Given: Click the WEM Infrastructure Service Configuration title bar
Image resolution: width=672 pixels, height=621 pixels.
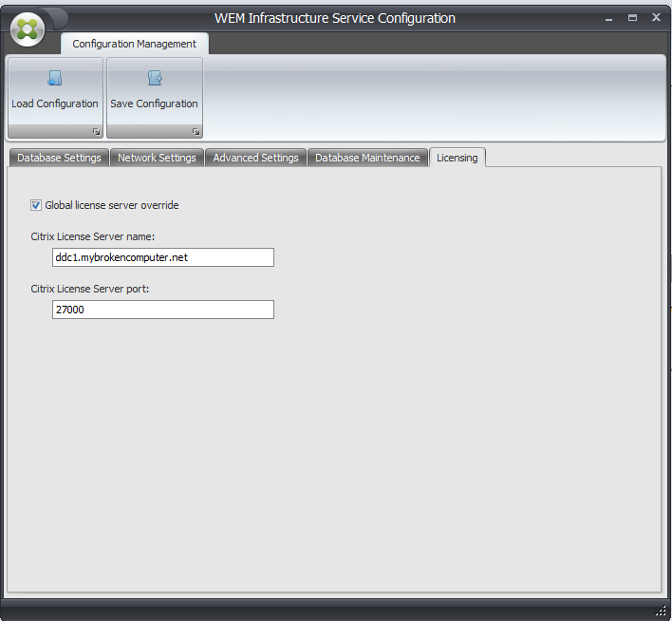Looking at the screenshot, I should tap(334, 18).
